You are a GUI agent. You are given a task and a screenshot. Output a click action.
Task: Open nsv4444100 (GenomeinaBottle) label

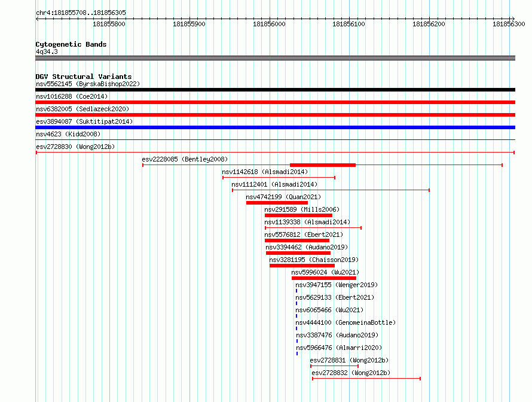coord(346,322)
